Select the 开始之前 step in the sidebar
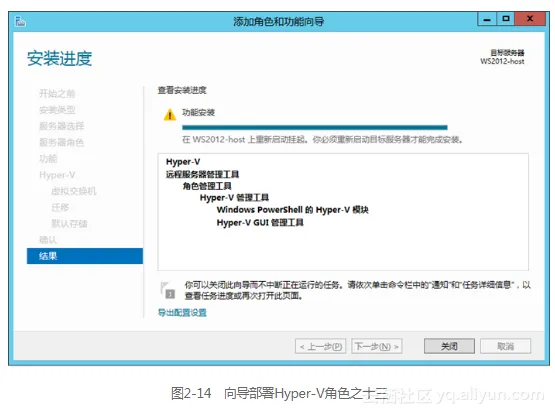 pos(57,93)
